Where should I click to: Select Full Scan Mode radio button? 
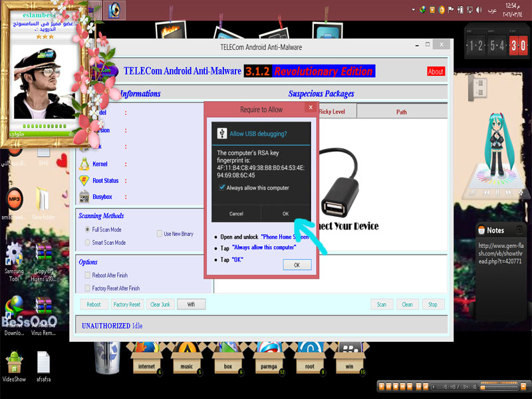[x=87, y=229]
